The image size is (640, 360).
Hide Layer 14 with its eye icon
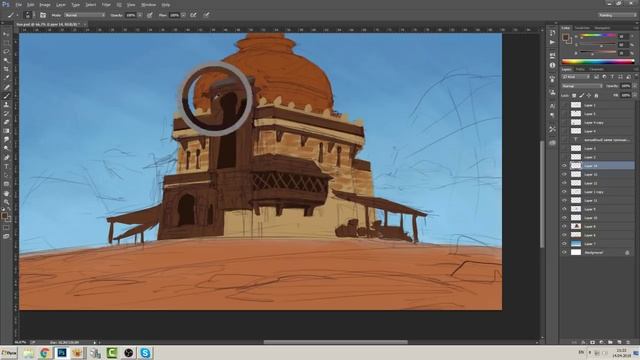(564, 166)
